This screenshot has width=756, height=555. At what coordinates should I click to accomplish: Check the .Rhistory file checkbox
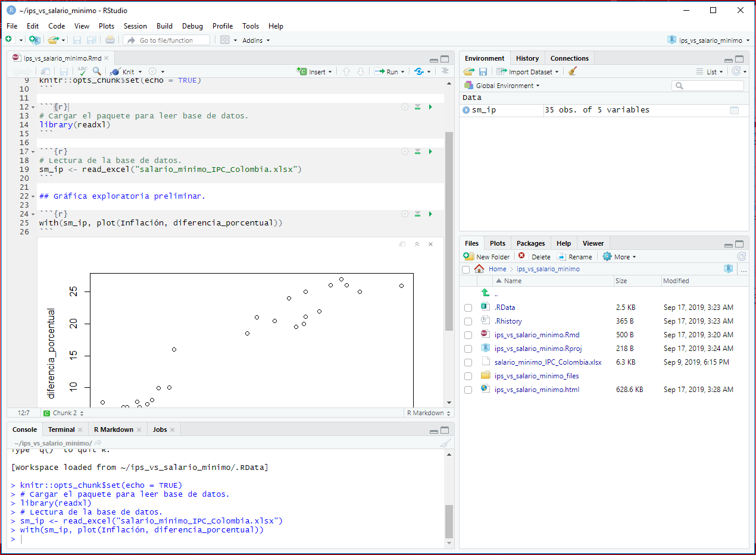(468, 321)
